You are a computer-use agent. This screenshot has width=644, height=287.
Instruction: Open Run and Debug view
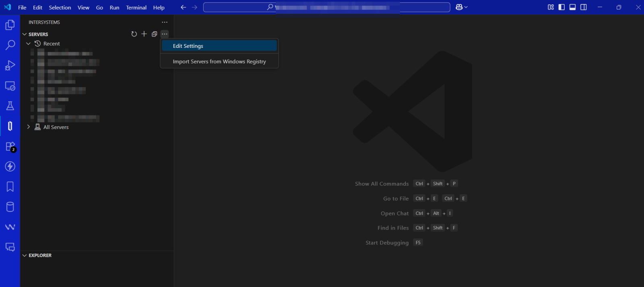(x=10, y=65)
